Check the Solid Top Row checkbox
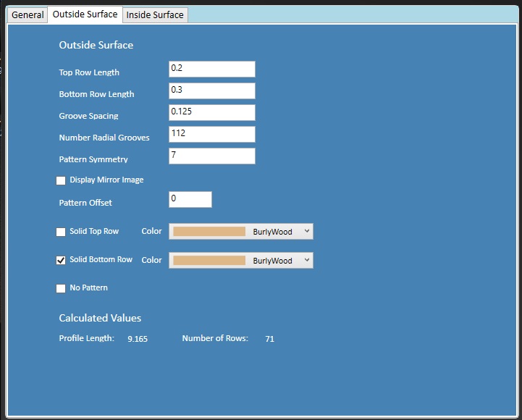The image size is (522, 420). click(61, 232)
